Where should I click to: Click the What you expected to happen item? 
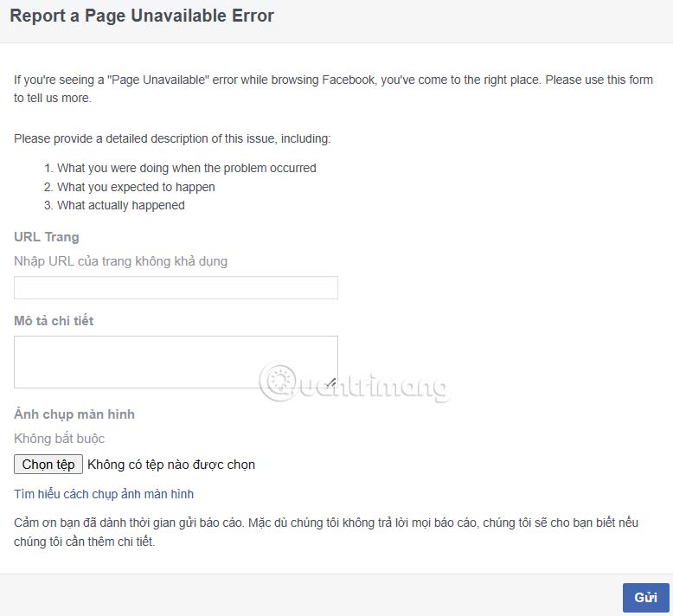tap(130, 187)
